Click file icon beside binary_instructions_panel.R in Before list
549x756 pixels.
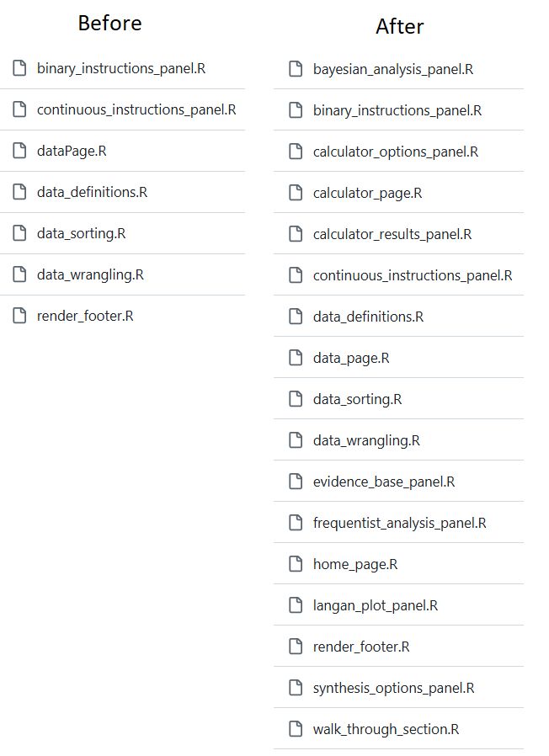[x=19, y=68]
